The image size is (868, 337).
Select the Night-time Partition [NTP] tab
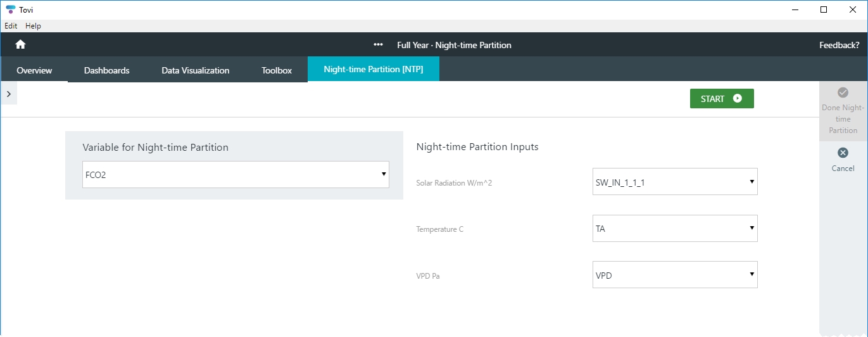374,70
